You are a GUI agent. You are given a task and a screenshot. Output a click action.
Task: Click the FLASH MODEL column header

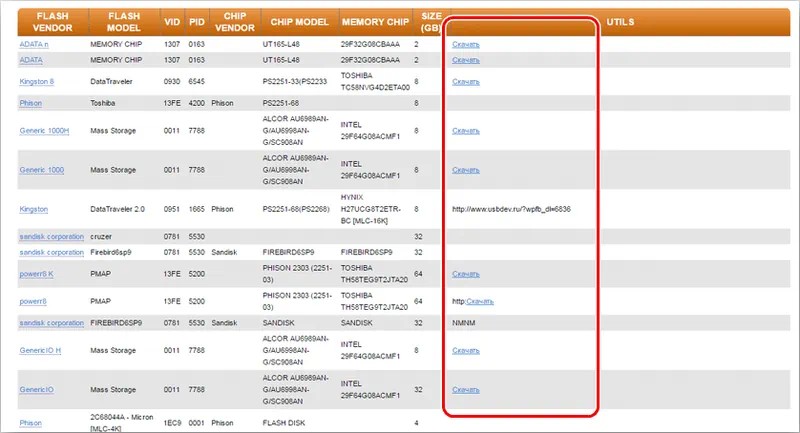124,22
